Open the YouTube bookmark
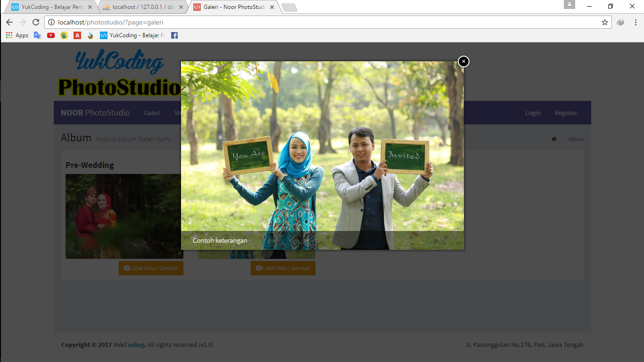 51,35
